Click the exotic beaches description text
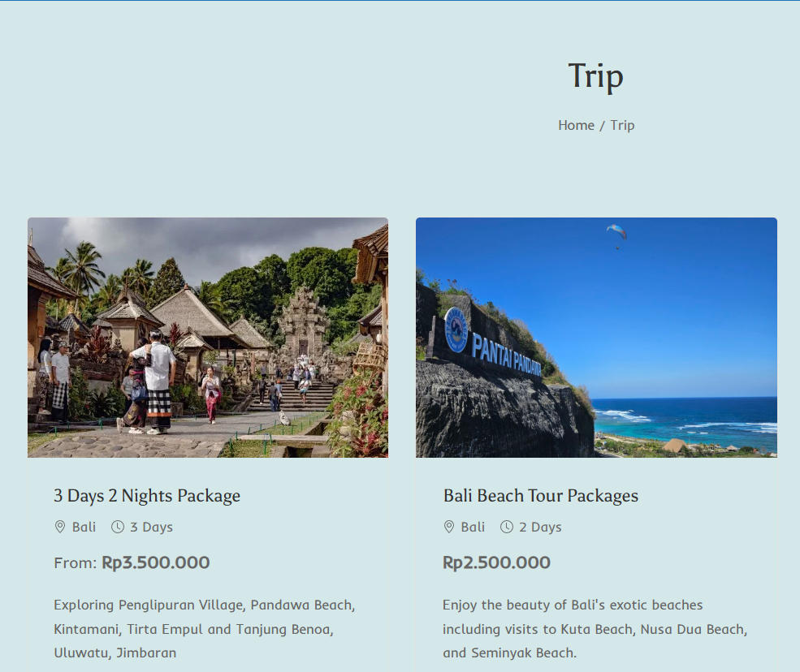Image resolution: width=800 pixels, height=672 pixels. (x=595, y=629)
